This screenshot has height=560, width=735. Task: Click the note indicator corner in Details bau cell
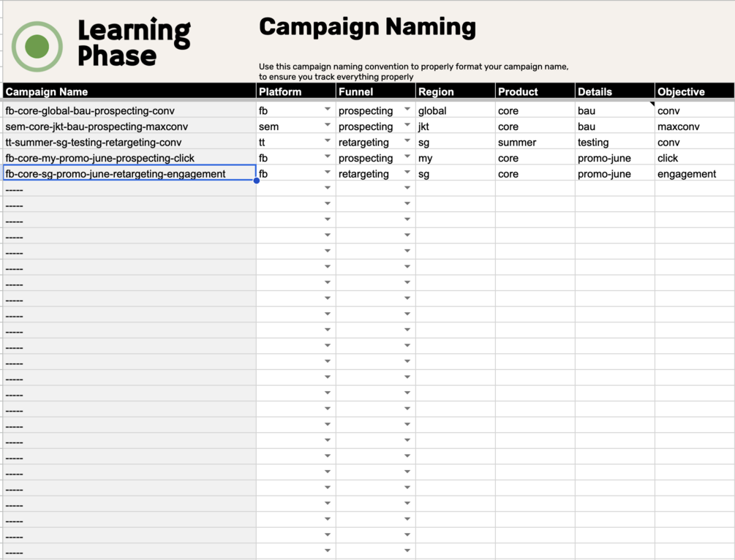[652, 104]
